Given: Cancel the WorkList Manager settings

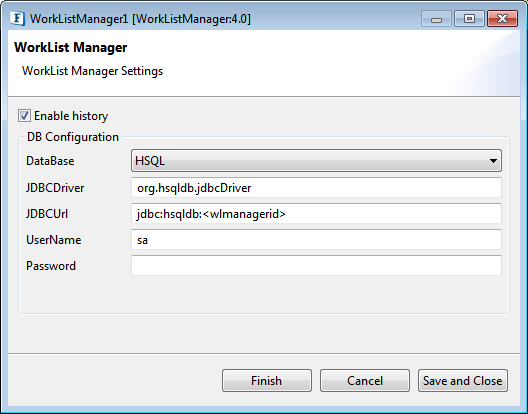Looking at the screenshot, I should tap(365, 381).
